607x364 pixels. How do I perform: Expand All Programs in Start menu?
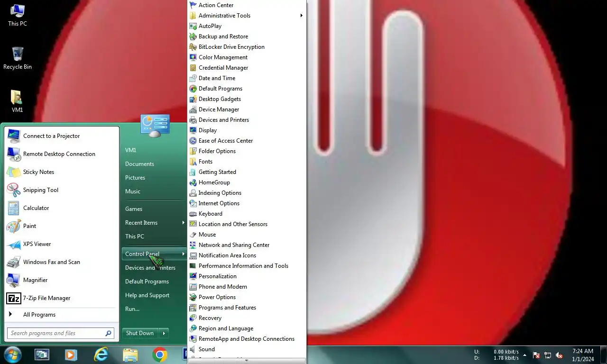click(x=61, y=315)
